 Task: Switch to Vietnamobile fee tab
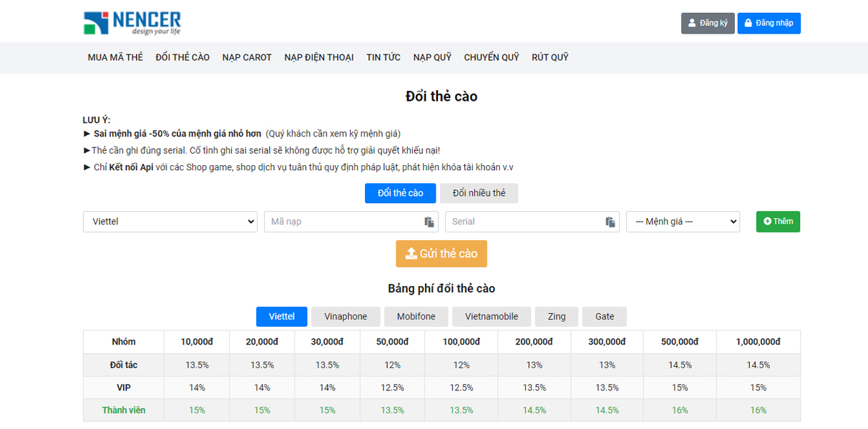[492, 317]
